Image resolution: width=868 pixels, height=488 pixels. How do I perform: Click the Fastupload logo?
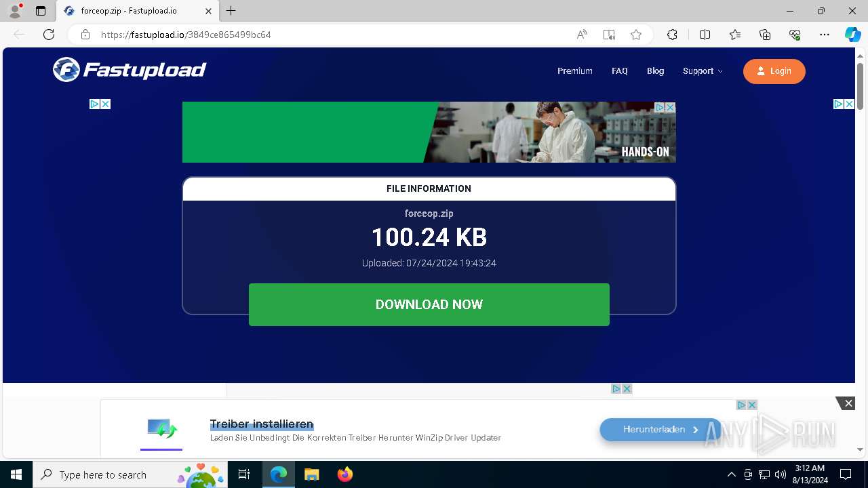pos(130,70)
